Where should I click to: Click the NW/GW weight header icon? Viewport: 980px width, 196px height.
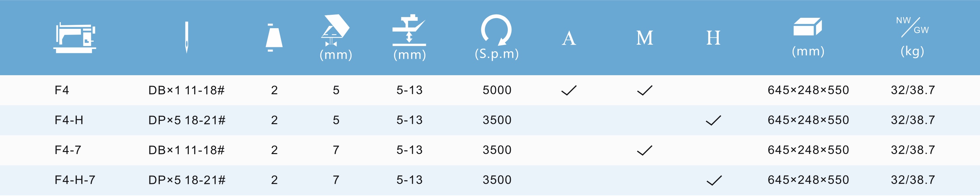pos(912,27)
